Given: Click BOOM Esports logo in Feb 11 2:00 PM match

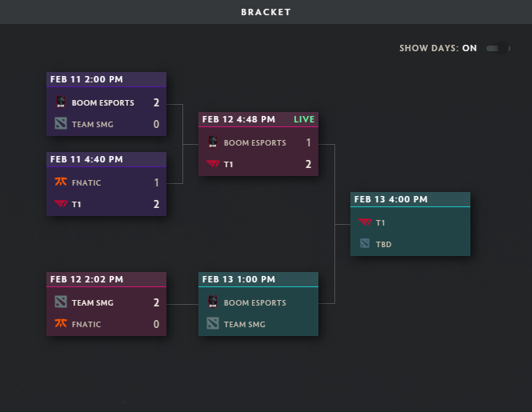Looking at the screenshot, I should (x=61, y=102).
